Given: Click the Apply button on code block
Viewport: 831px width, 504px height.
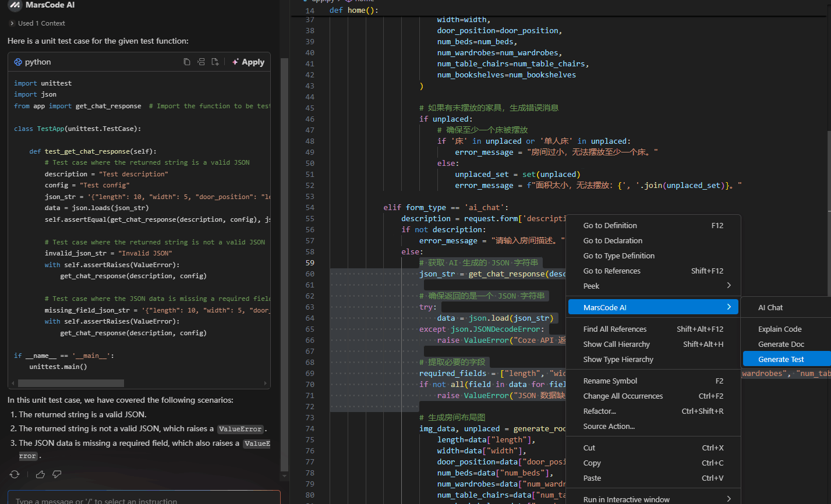Looking at the screenshot, I should tap(248, 62).
